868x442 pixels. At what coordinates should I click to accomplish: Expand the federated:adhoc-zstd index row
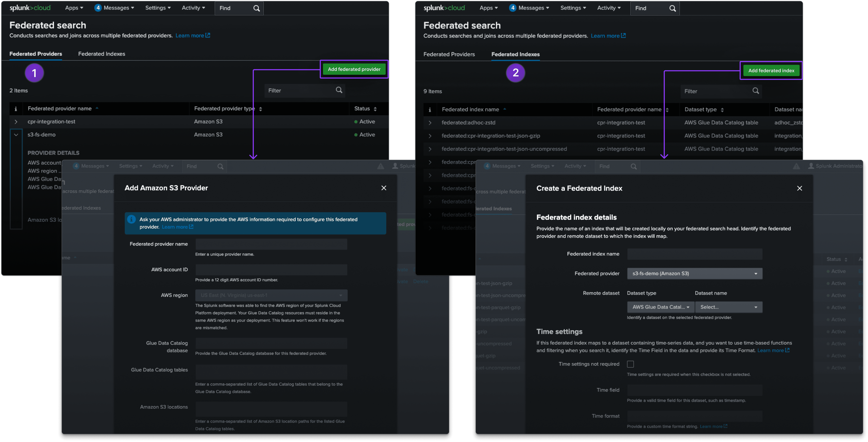(430, 123)
